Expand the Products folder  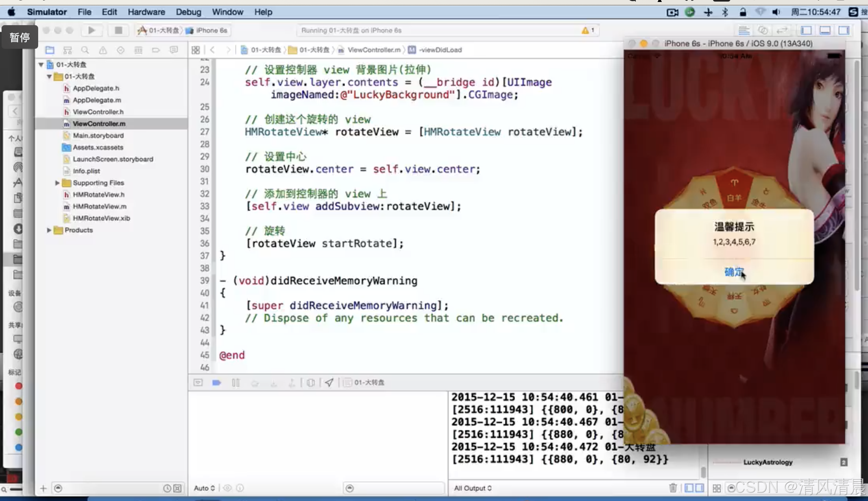coord(49,230)
